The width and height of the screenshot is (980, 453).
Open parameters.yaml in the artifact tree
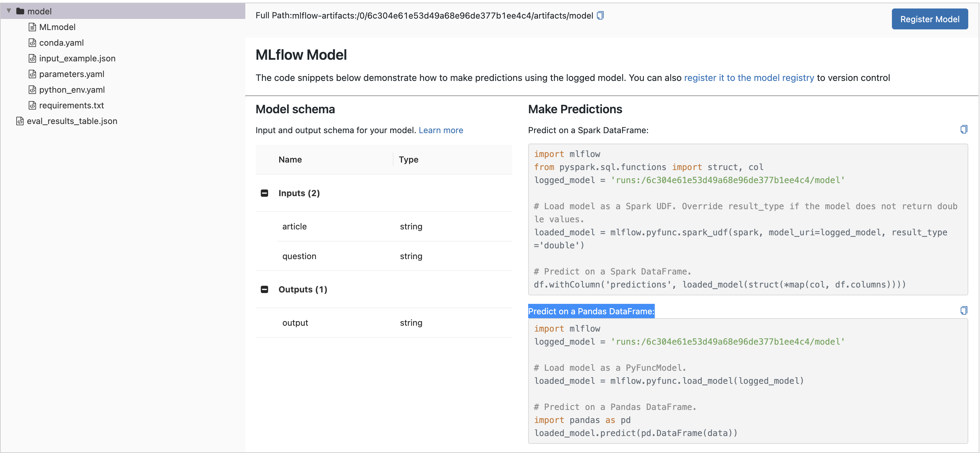pos(71,74)
